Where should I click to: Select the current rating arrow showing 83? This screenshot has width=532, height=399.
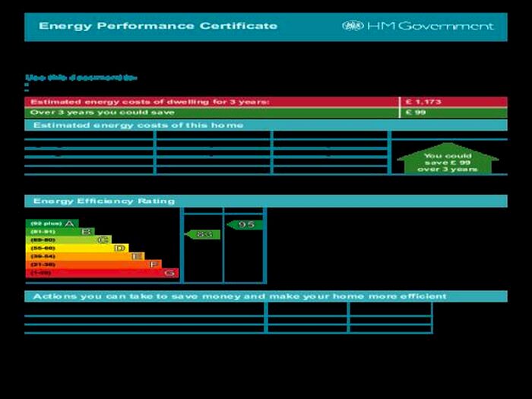[202, 235]
